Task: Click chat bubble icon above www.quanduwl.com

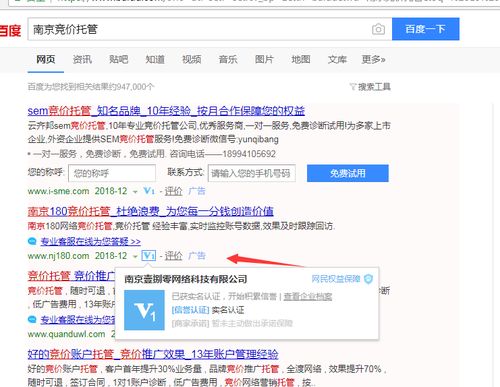Action: click(32, 320)
